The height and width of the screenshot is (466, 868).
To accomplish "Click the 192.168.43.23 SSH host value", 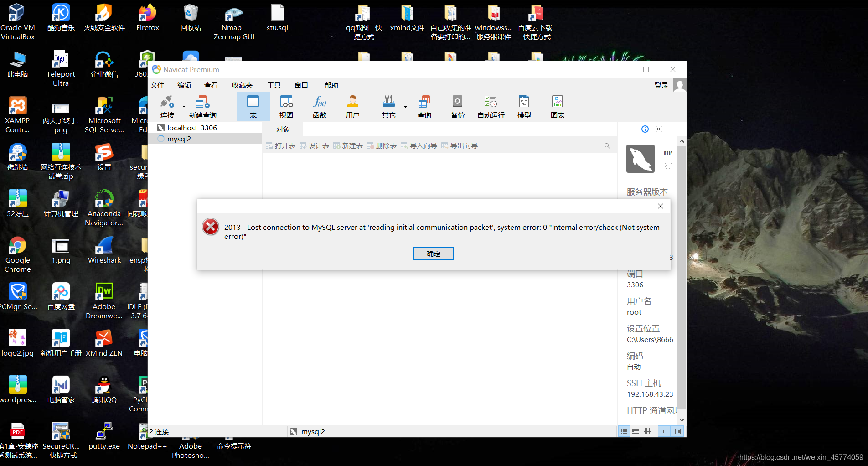I will click(650, 394).
